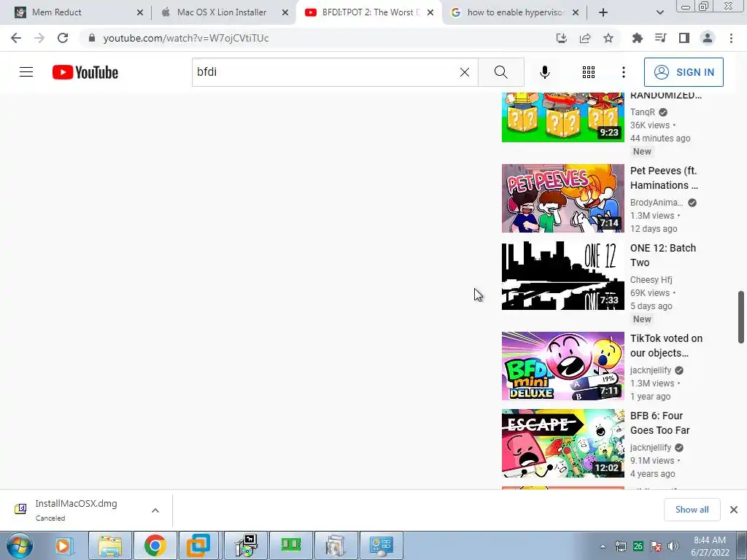Select the BFDI:TPOT 2 YouTube tab

tap(367, 12)
